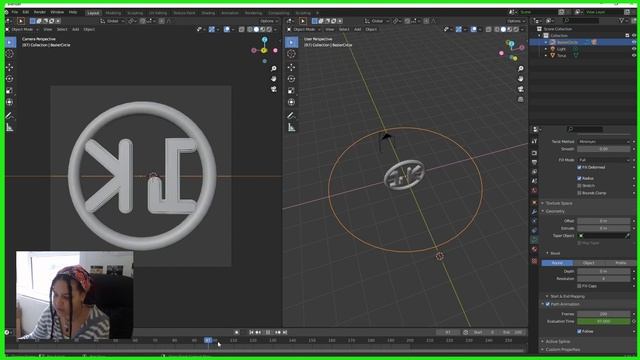Open the Global orientation dropdown in the left header

[113, 21]
